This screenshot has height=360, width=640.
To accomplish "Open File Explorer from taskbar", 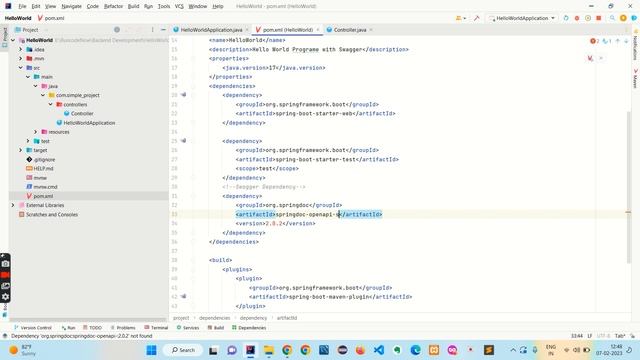I will tap(269, 350).
